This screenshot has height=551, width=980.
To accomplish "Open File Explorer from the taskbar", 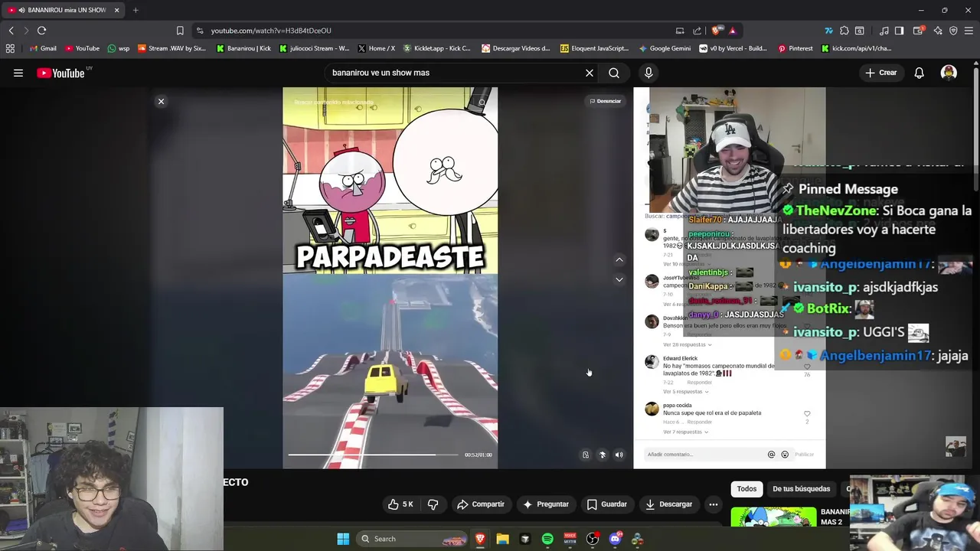I will [x=502, y=539].
